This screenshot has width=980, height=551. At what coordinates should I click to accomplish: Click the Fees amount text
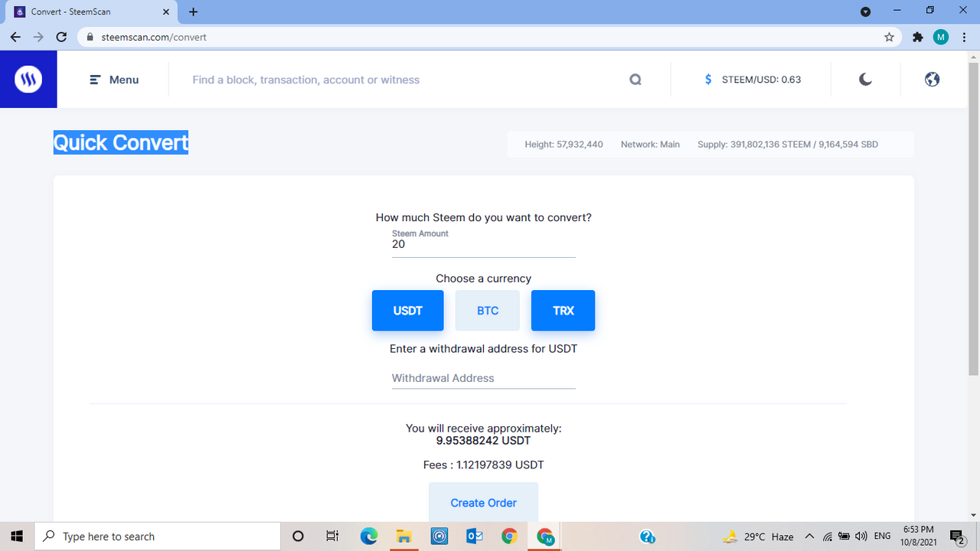coord(483,465)
